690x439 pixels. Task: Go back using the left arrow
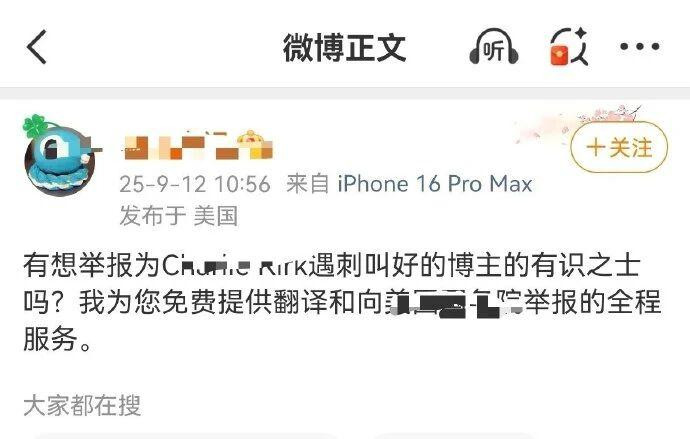point(37,47)
